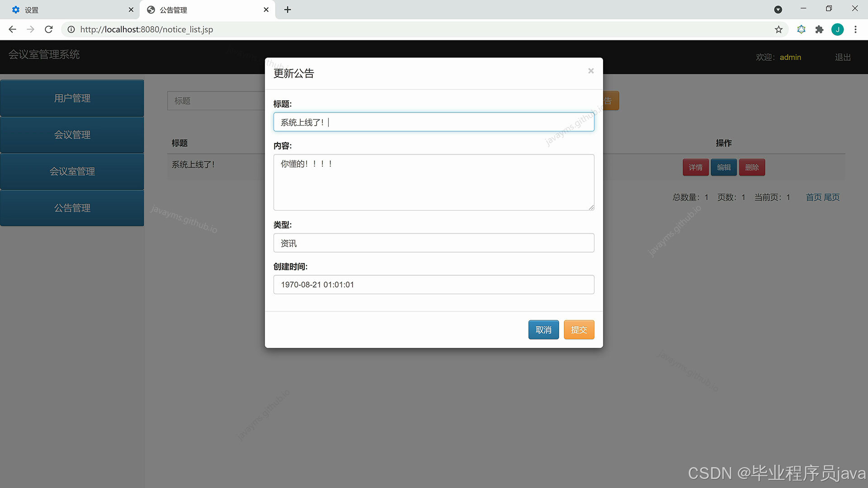This screenshot has height=488, width=868.
Task: Click the 更新公告 dialog title
Action: click(293, 73)
